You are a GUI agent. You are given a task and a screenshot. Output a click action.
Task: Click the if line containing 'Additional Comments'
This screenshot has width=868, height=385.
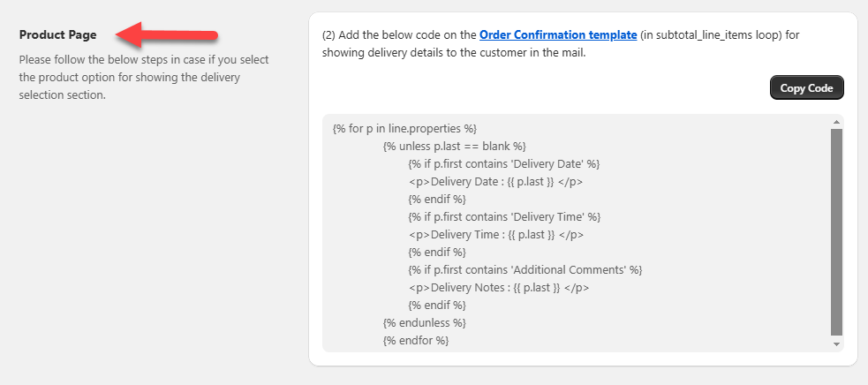coord(525,269)
